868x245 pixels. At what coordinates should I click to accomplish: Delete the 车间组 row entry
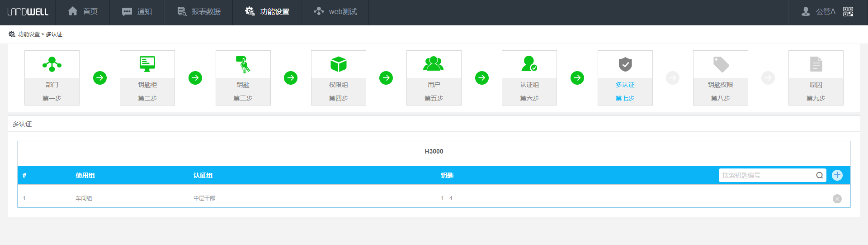837,199
